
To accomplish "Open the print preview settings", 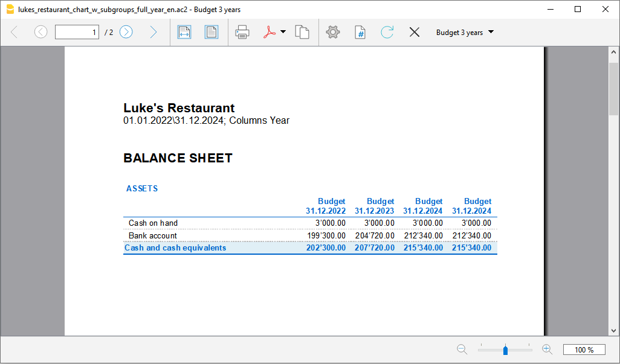I will [x=332, y=32].
